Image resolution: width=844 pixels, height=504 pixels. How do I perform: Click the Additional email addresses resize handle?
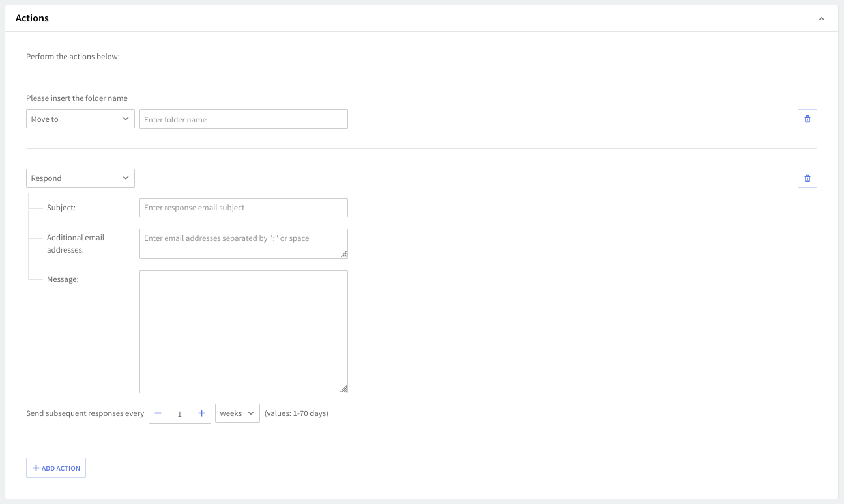[343, 254]
